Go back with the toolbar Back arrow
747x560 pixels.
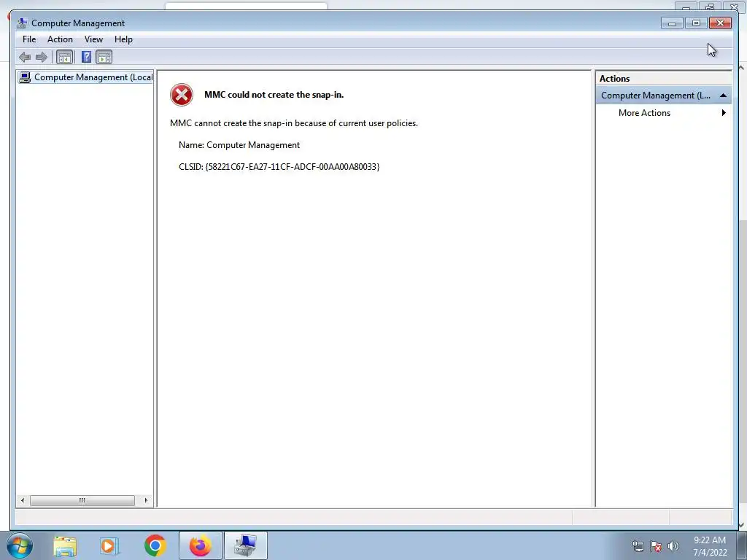point(25,58)
